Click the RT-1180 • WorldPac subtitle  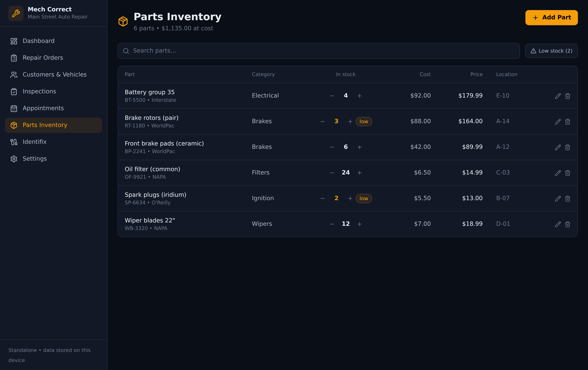[x=150, y=126]
